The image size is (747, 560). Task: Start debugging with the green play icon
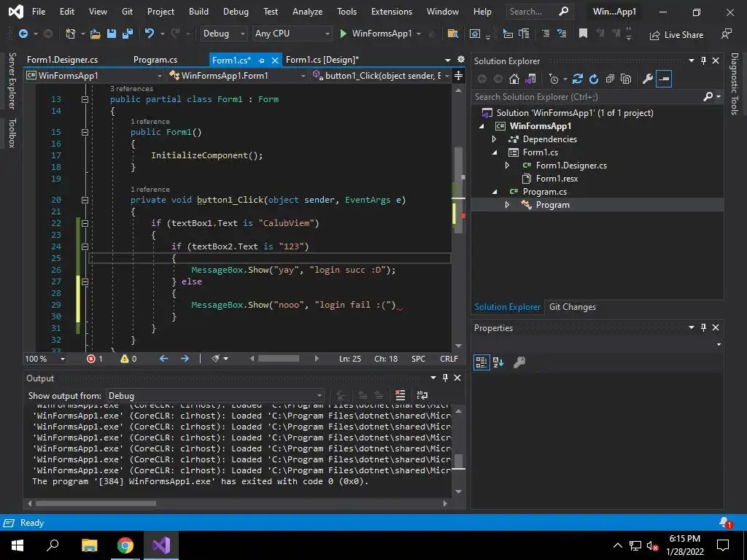point(343,34)
